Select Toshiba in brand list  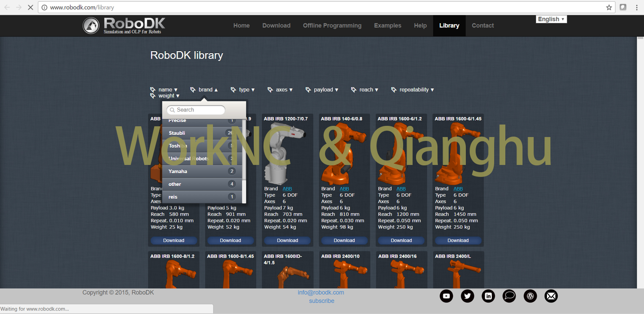pos(202,146)
